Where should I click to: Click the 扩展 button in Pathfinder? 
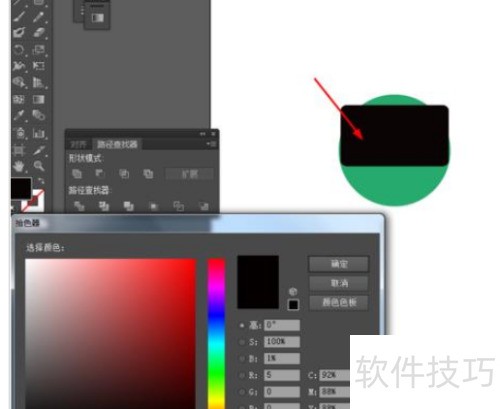(189, 174)
